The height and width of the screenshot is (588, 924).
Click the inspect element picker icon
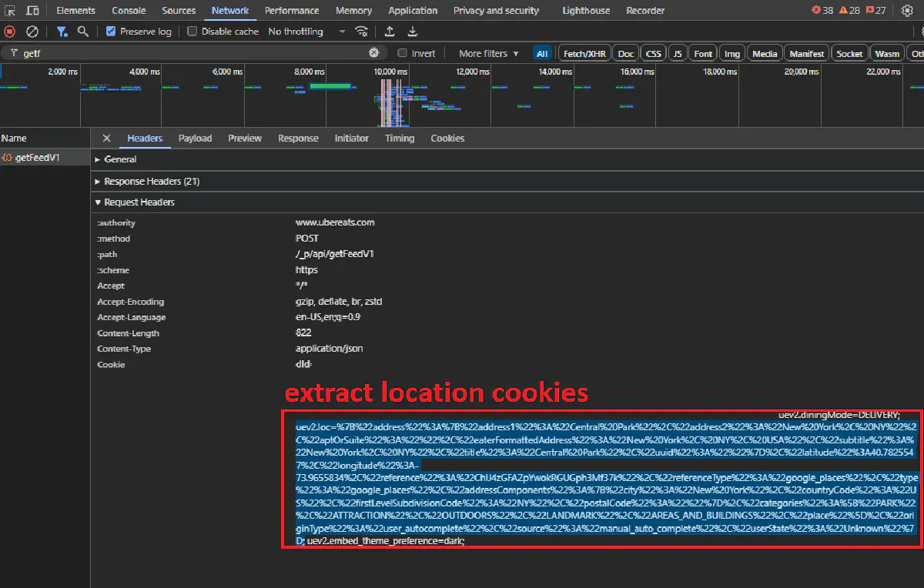pos(10,11)
